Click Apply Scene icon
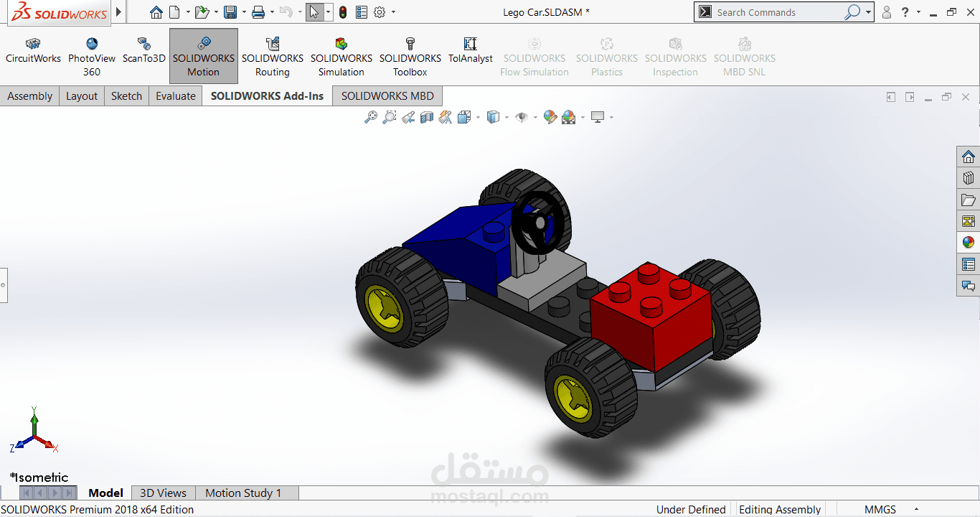 tap(569, 117)
